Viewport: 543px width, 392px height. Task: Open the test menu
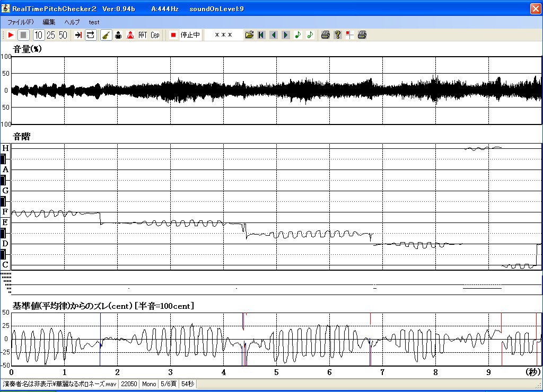click(x=94, y=22)
